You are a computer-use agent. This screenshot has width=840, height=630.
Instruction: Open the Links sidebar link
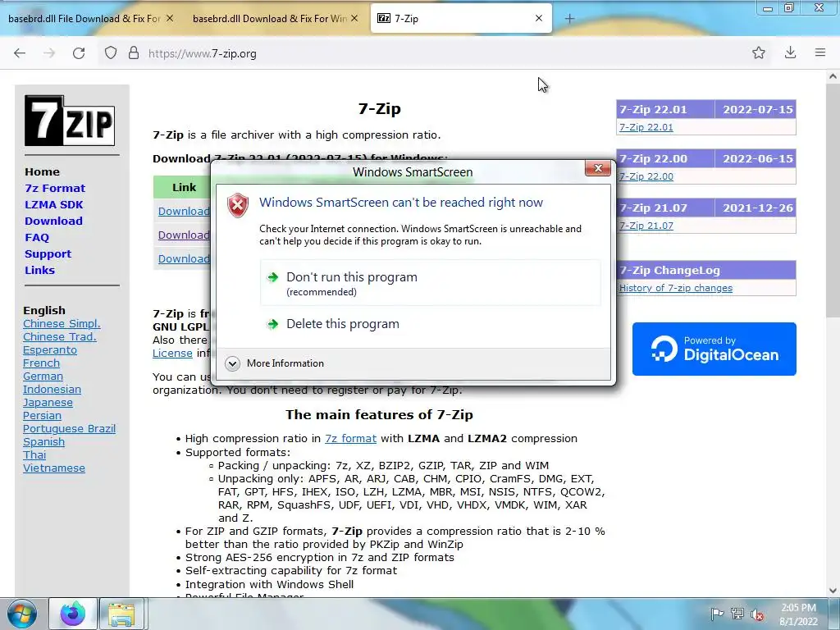point(39,270)
